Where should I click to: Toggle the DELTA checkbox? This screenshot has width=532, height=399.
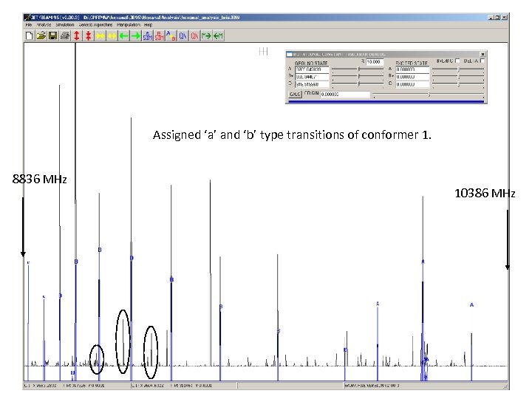click(482, 61)
